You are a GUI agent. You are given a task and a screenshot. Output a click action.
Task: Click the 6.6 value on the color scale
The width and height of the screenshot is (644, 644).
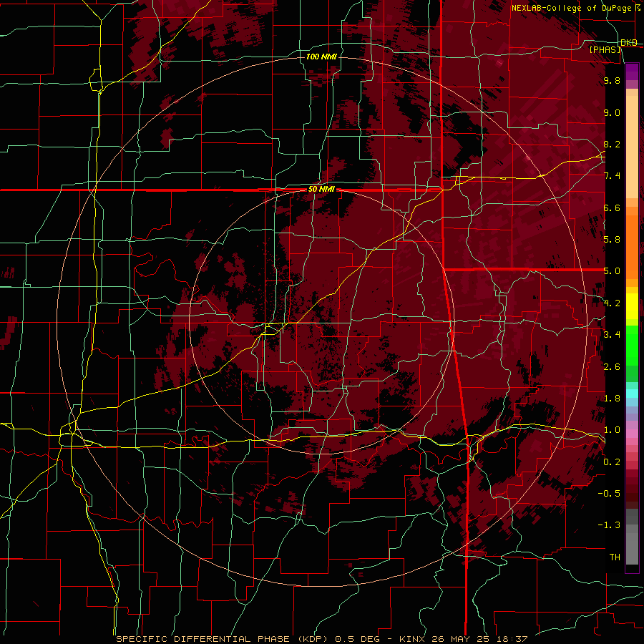click(x=612, y=208)
